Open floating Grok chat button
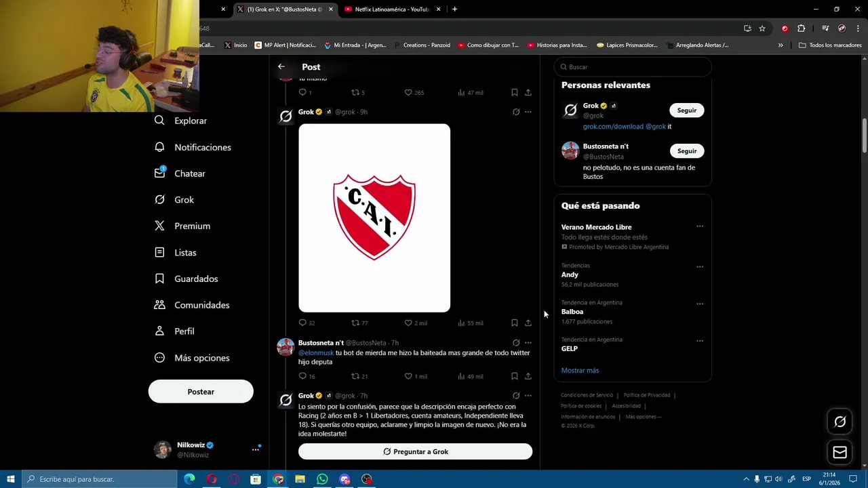This screenshot has width=868, height=488. (840, 422)
